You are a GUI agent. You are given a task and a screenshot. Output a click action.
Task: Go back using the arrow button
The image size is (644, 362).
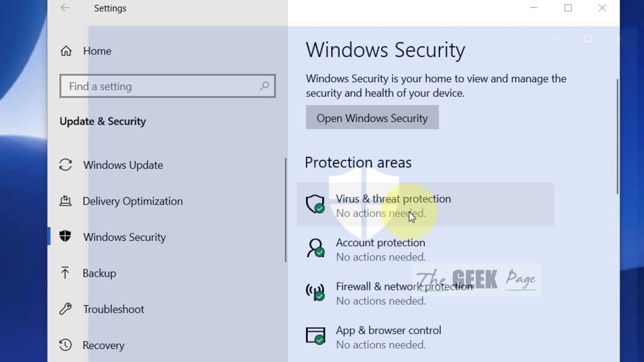(x=65, y=8)
